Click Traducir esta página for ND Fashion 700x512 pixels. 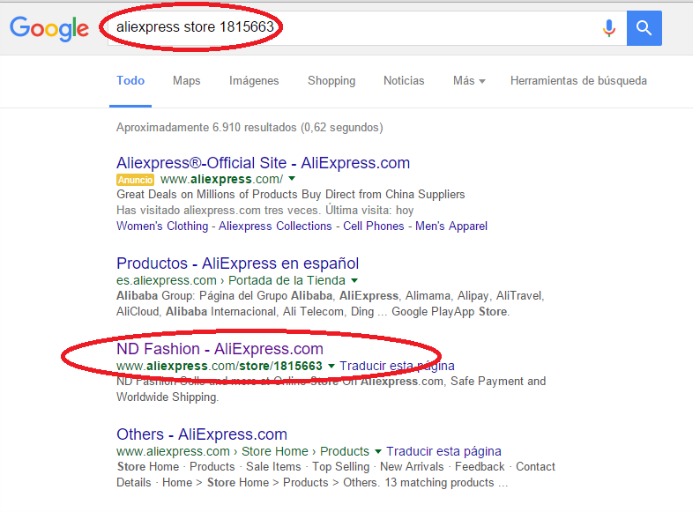[x=397, y=366]
